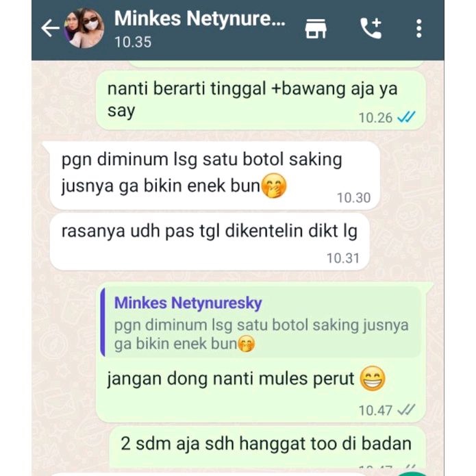Jump to quoted Minkes Netynuresky message
Image resolution: width=476 pixels, height=476 pixels.
pyautogui.click(x=261, y=322)
